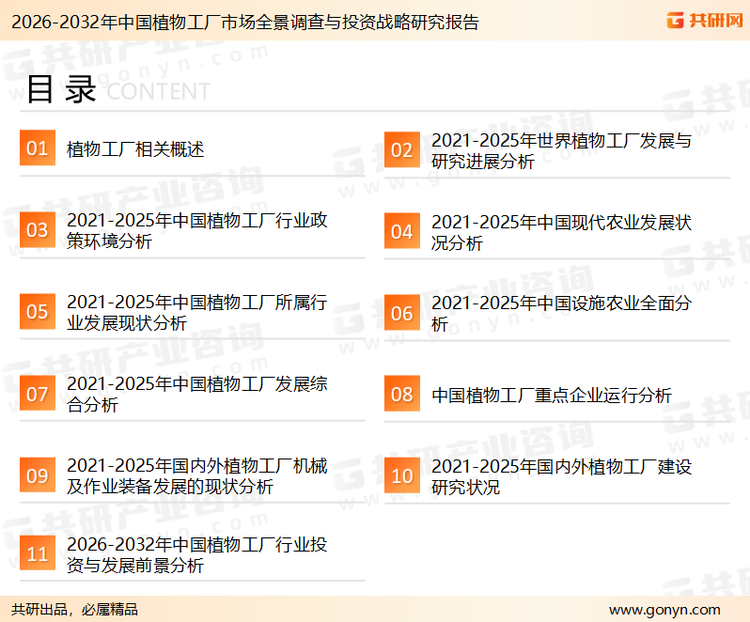Click the orange 11 number badge
Screen dimensions: 750x622
(37, 553)
